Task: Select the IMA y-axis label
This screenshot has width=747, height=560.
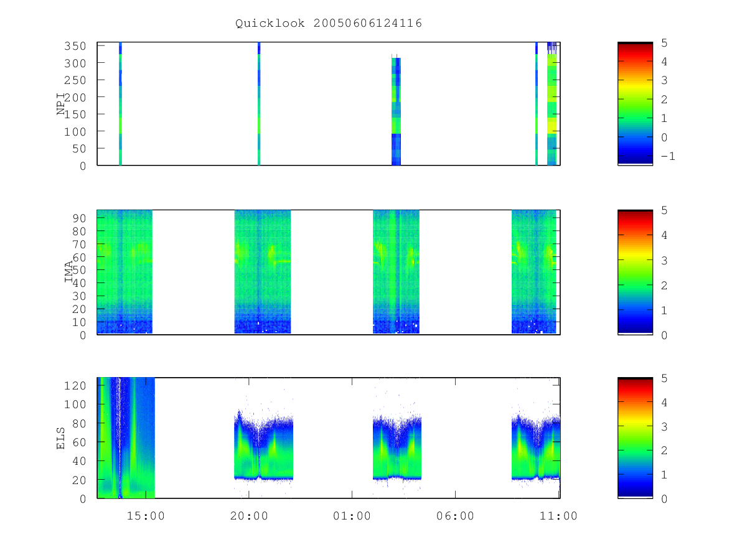Action: tap(69, 272)
